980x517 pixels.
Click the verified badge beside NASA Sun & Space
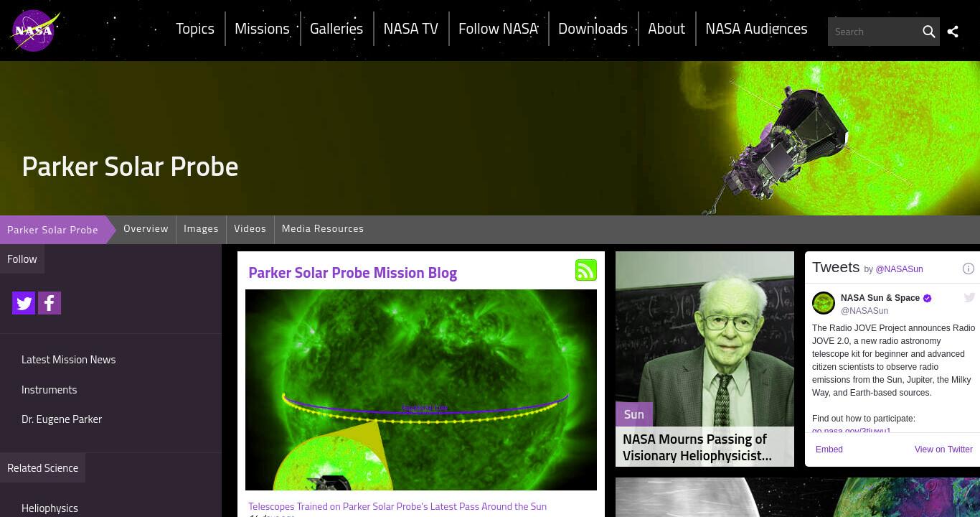pos(927,298)
